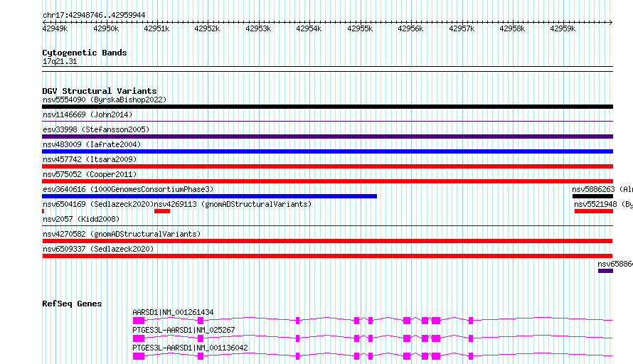
Task: Click the esv33998 (Stefansson2005) label
Action: [x=96, y=129]
